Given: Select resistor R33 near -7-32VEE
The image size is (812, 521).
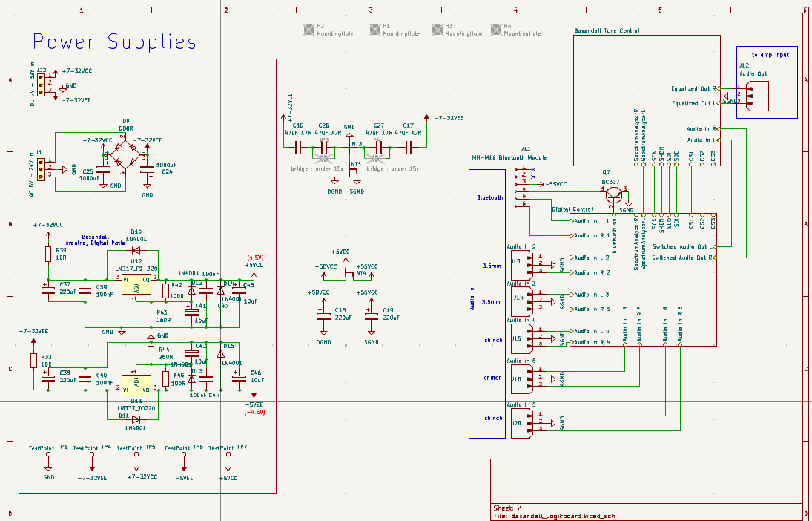Looking at the screenshot, I should pyautogui.click(x=33, y=360).
